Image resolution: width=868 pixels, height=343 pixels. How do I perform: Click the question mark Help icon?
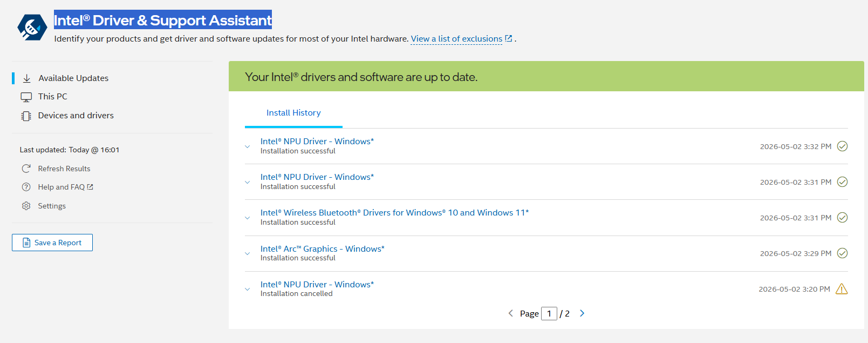[26, 187]
